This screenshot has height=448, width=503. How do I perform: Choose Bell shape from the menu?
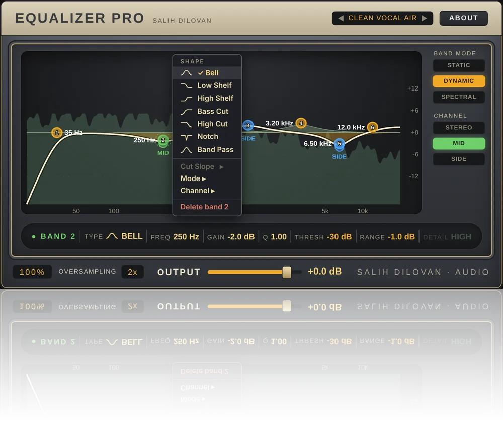207,73
